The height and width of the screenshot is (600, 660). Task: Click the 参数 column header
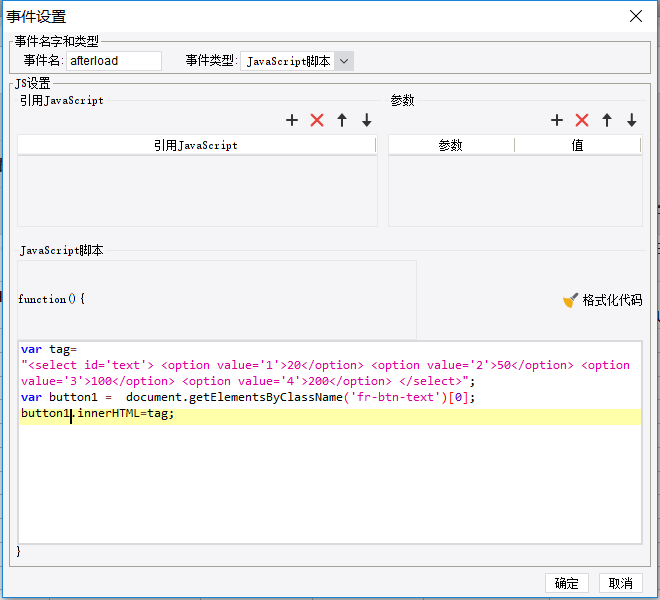point(451,146)
